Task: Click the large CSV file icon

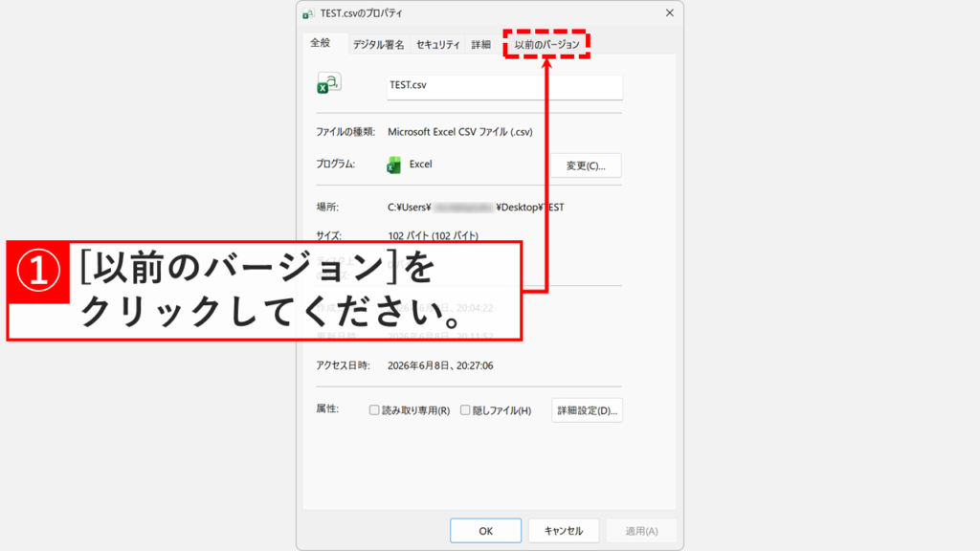Action: click(x=329, y=83)
